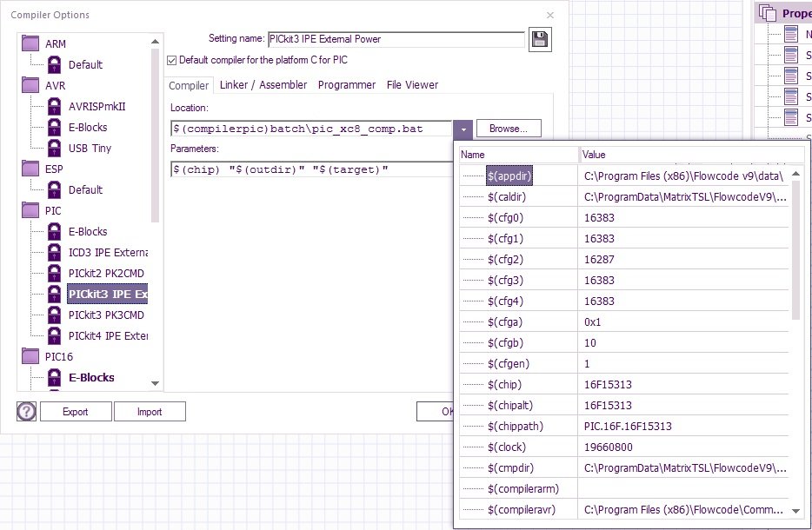This screenshot has width=812, height=530.
Task: Click the Setting name text field
Action: [396, 39]
